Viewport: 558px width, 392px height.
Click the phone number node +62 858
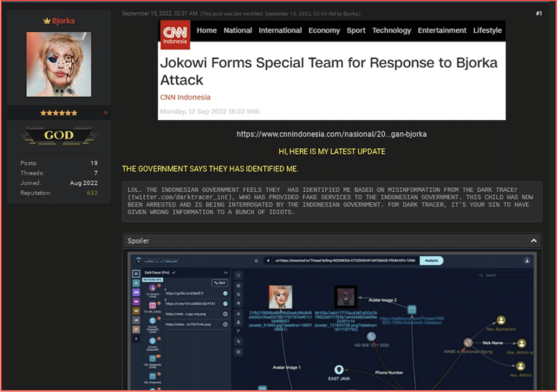pos(371,336)
